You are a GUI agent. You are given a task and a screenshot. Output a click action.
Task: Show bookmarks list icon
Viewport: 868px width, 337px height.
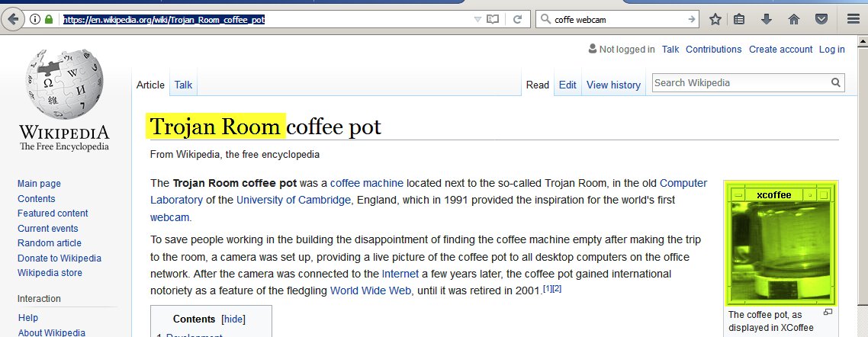pyautogui.click(x=739, y=20)
